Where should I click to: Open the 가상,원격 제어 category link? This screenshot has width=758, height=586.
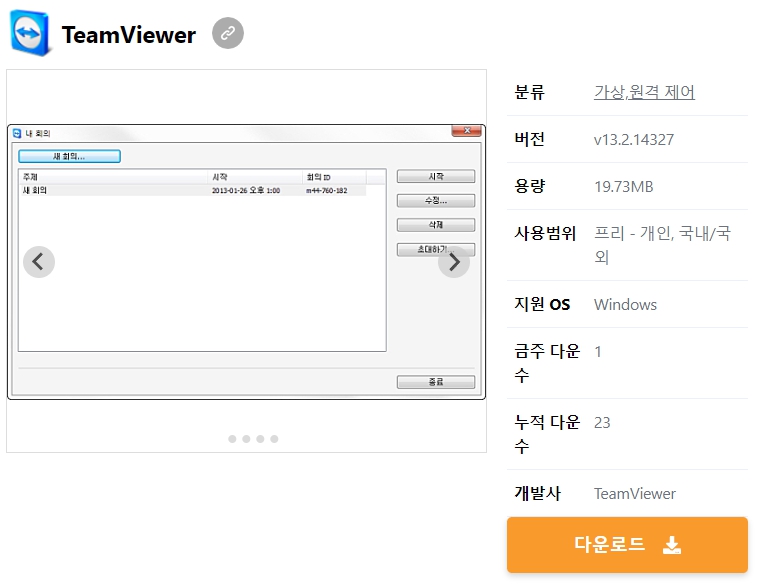click(x=644, y=92)
